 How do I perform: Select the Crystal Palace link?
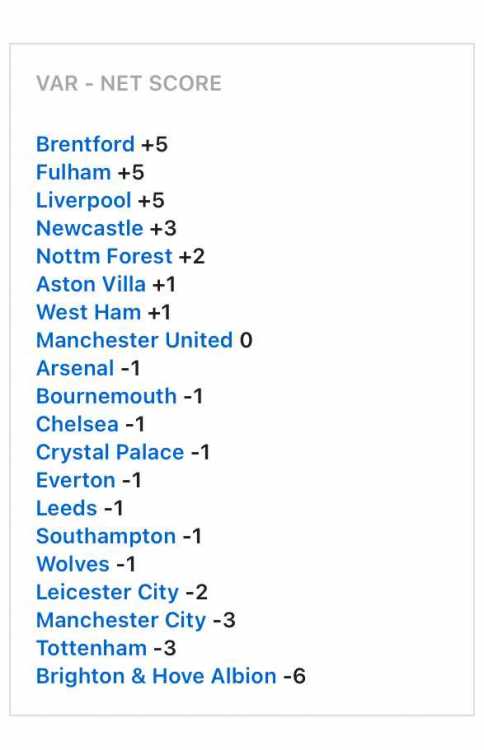point(110,452)
